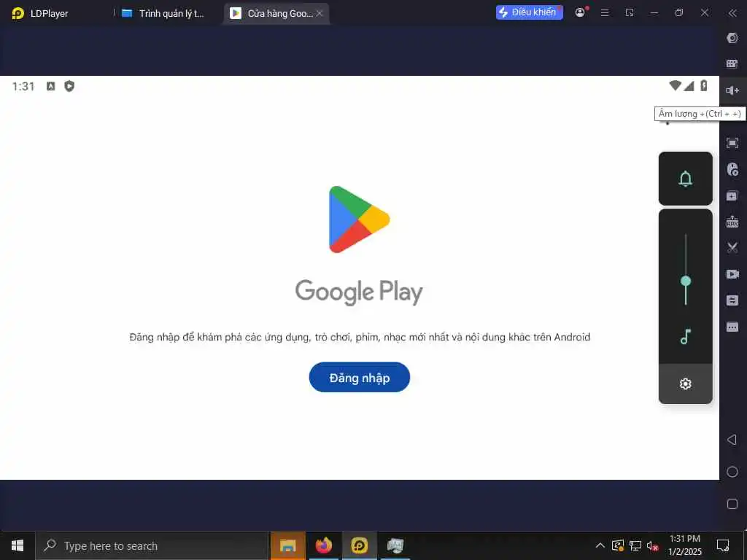The image size is (747, 560).
Task: Click the volume up sidebar icon
Action: tap(732, 90)
